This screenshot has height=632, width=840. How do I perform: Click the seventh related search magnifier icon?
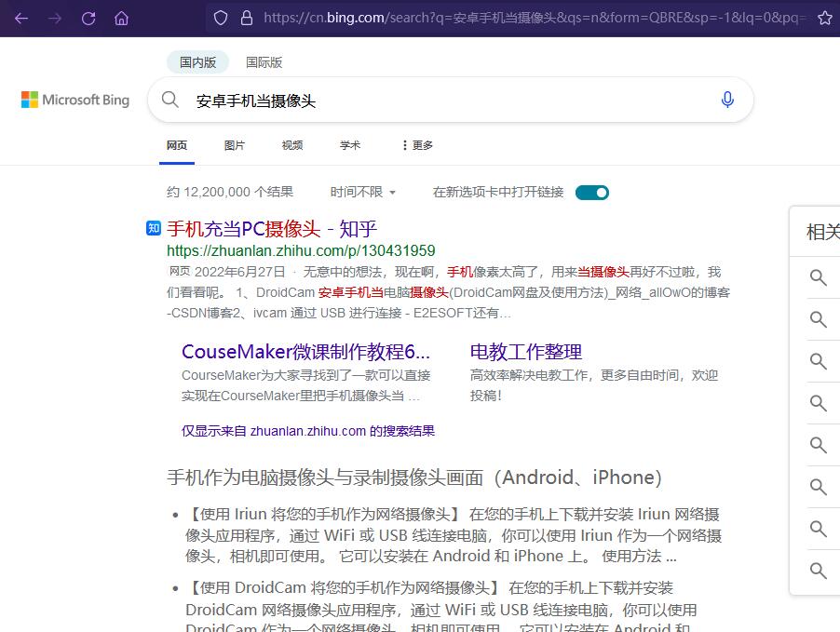pyautogui.click(x=818, y=529)
